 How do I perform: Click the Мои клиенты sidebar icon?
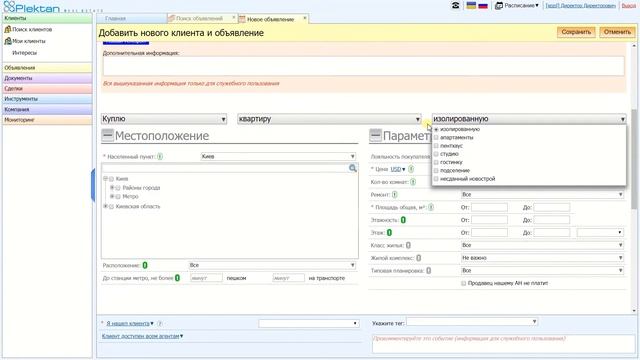7,41
